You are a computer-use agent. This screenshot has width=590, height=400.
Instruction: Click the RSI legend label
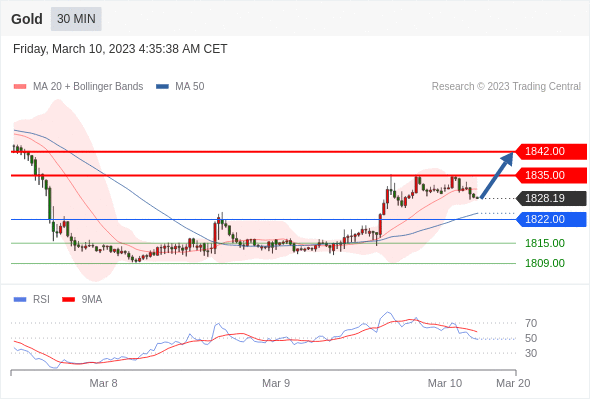pos(41,300)
